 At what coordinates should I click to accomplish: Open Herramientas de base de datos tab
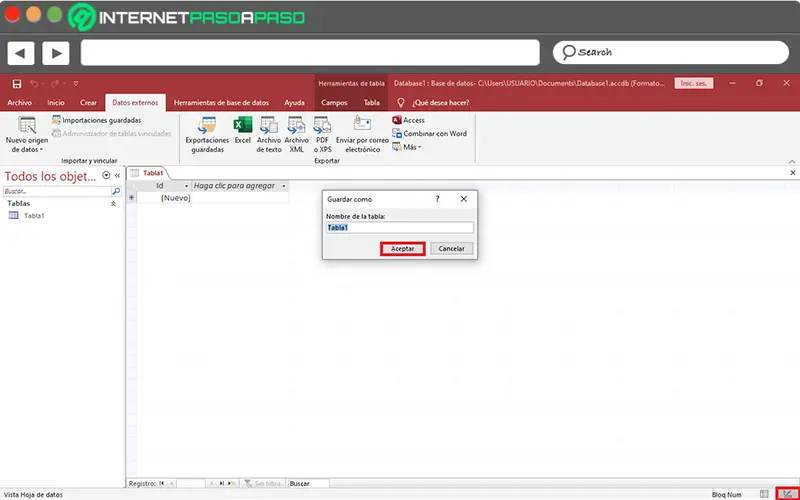221,103
